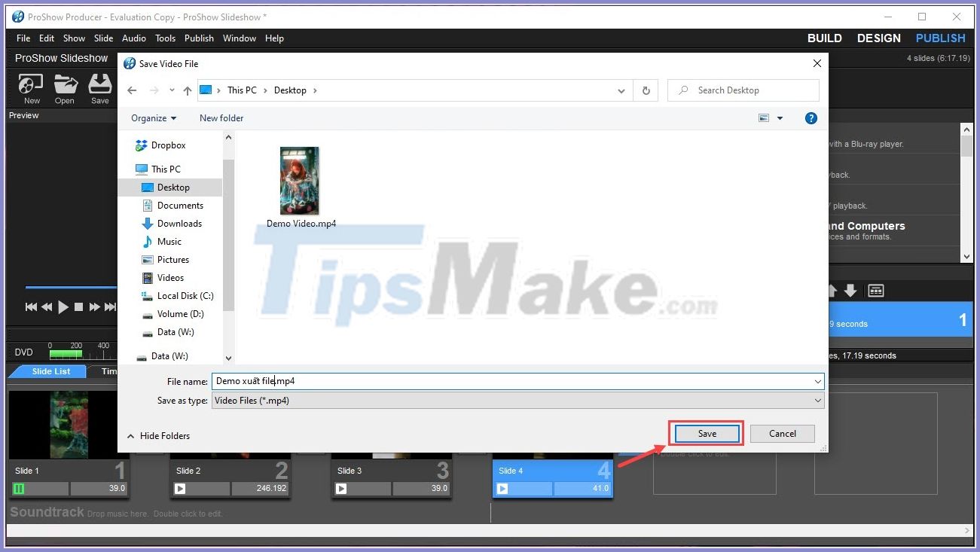Click the slide options grid icon above slide list
The height and width of the screenshot is (552, 980).
coord(875,290)
